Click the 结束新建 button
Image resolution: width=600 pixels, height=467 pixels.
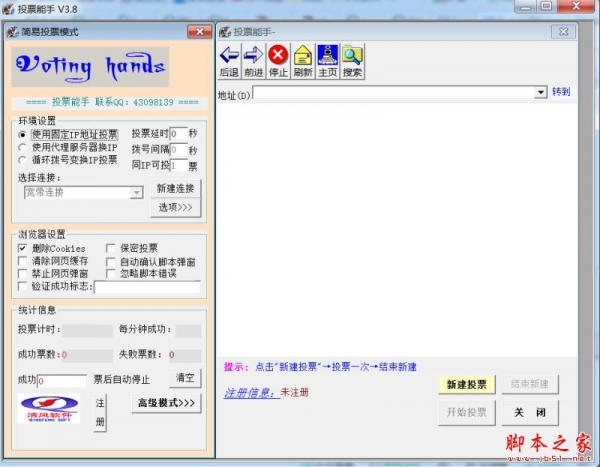[530, 384]
